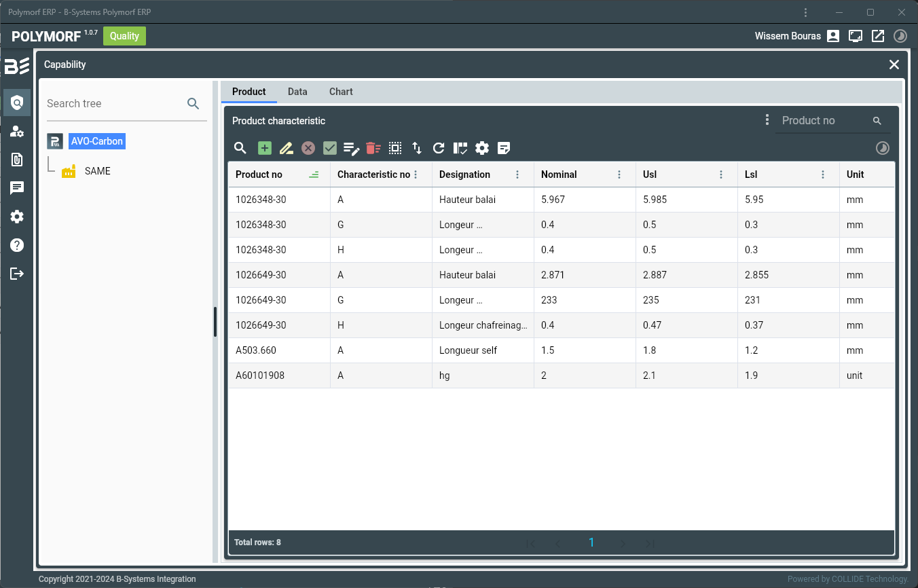Open the attachments icon in left sidebar
918x588 pixels.
click(17, 160)
